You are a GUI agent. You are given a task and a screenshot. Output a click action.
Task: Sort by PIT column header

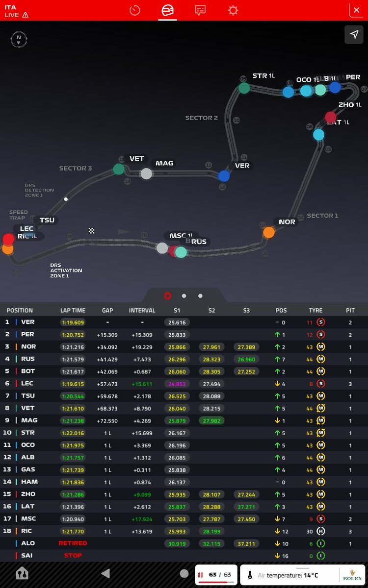[350, 310]
